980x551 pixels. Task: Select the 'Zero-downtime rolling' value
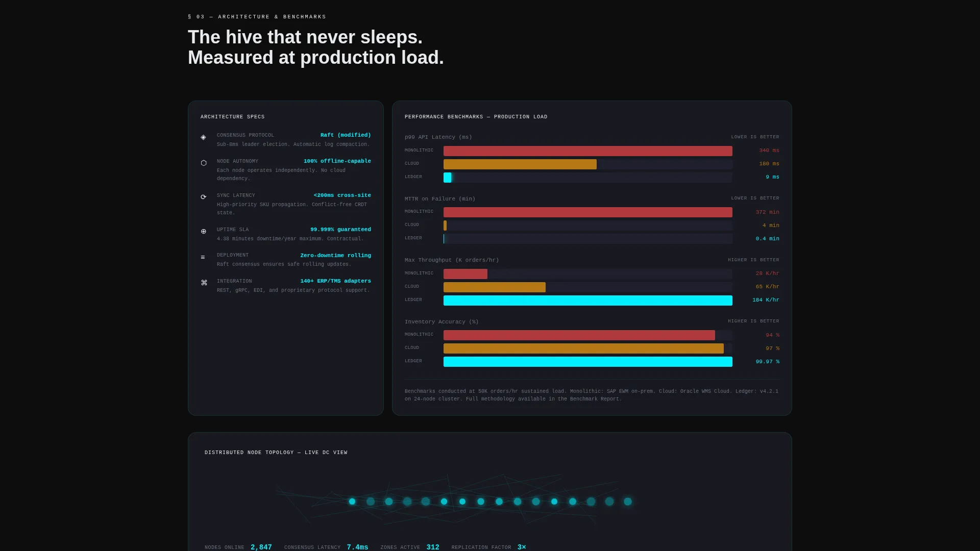click(335, 256)
